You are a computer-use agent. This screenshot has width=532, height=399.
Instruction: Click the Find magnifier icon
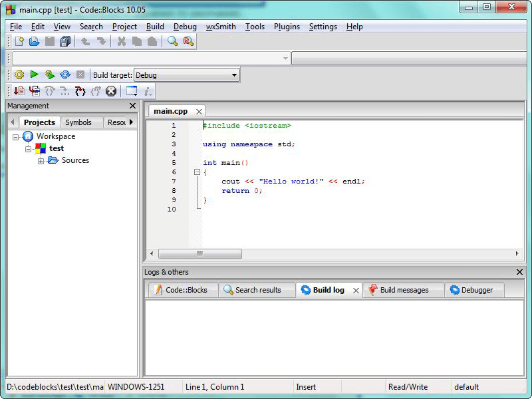[172, 41]
